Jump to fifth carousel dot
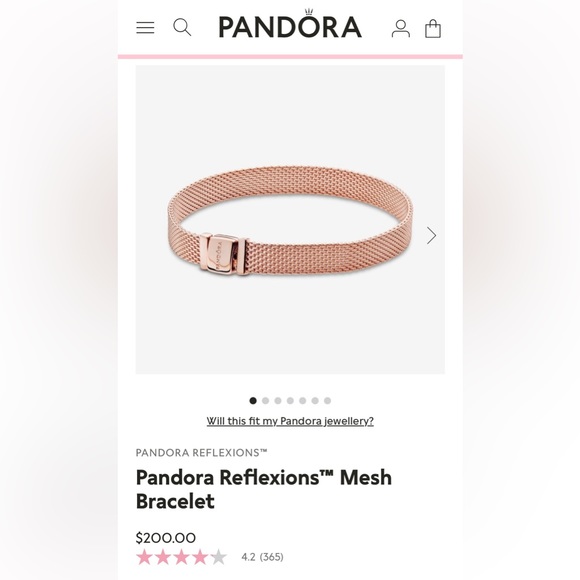 pos(303,401)
